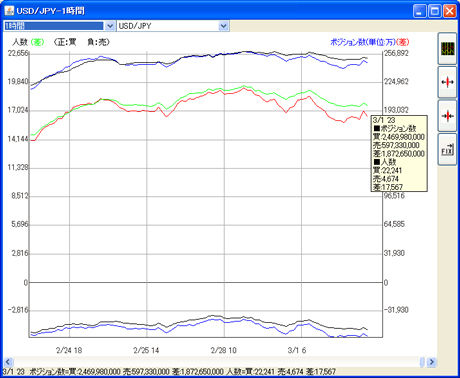This screenshot has height=378, width=460.
Task: Click the expand horizontal arrows button
Action: pos(447,82)
